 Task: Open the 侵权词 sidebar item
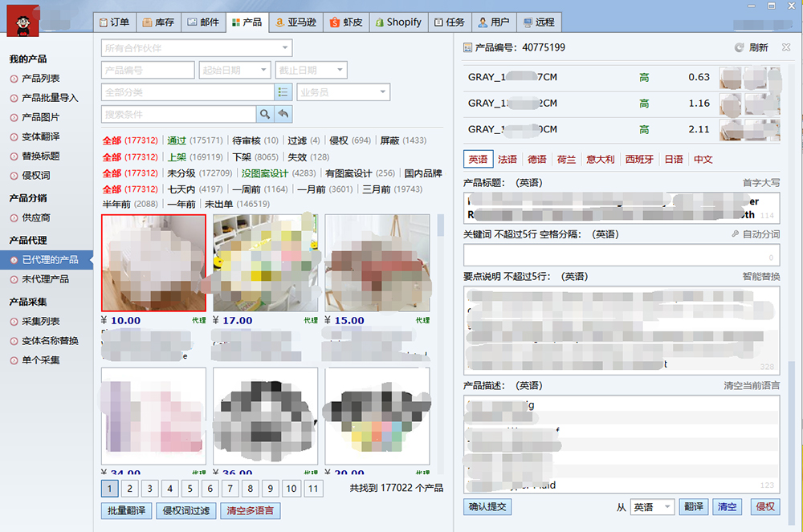tap(35, 175)
